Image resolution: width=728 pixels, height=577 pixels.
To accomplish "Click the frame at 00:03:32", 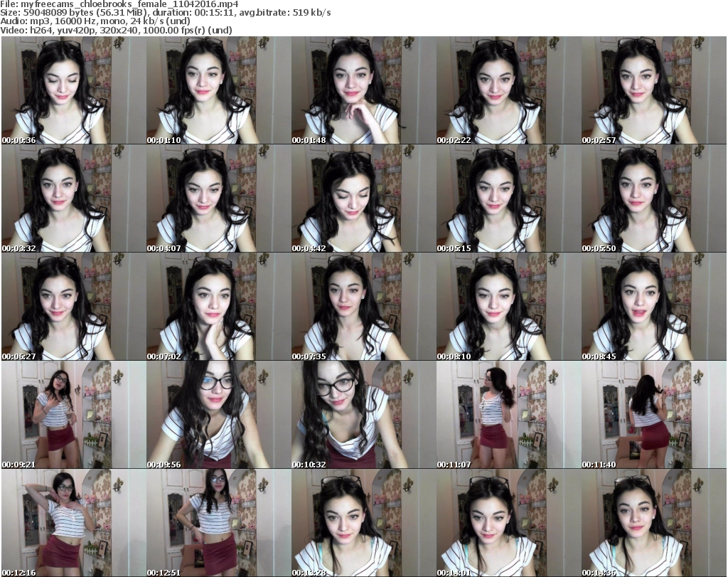I will [x=73, y=199].
